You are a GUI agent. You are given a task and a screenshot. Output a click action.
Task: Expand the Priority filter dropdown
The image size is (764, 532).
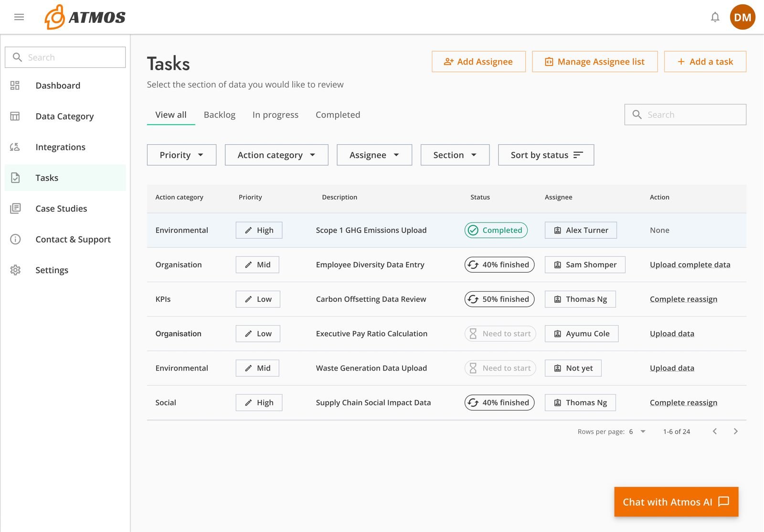(181, 155)
